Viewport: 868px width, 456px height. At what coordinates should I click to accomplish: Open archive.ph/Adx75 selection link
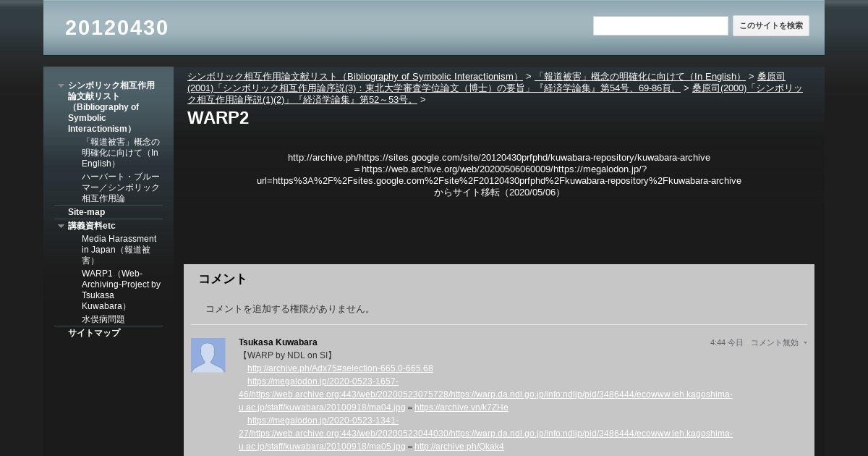click(340, 368)
